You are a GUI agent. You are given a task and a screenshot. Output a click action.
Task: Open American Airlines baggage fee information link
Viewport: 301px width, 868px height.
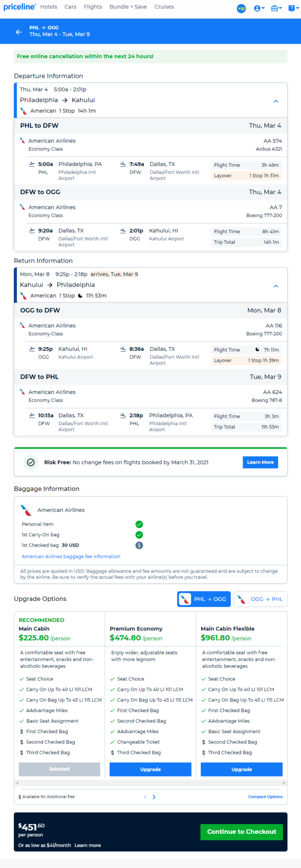coord(71,556)
